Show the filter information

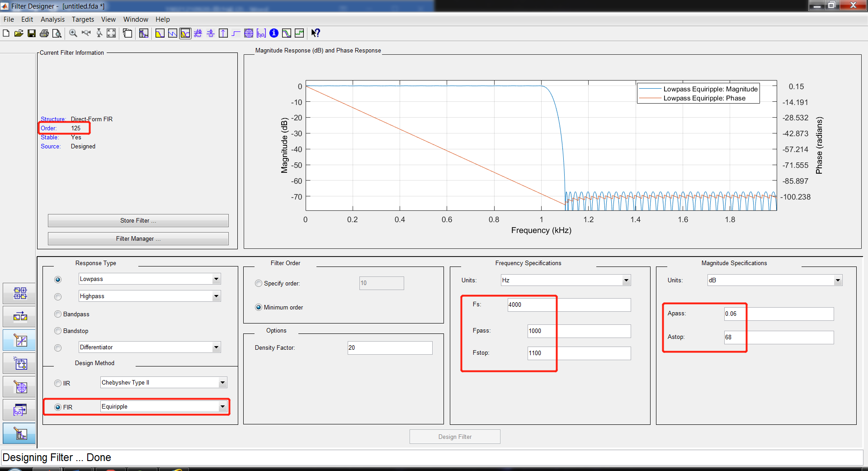[274, 33]
